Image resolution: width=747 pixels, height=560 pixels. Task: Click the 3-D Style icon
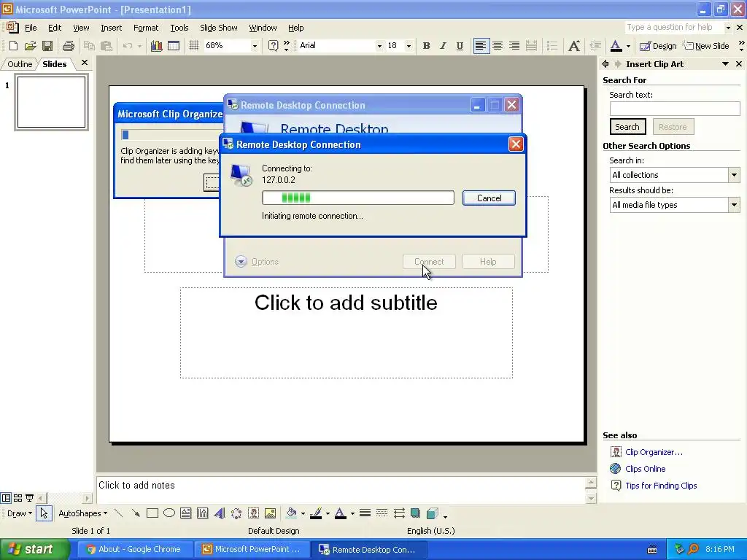pyautogui.click(x=433, y=513)
